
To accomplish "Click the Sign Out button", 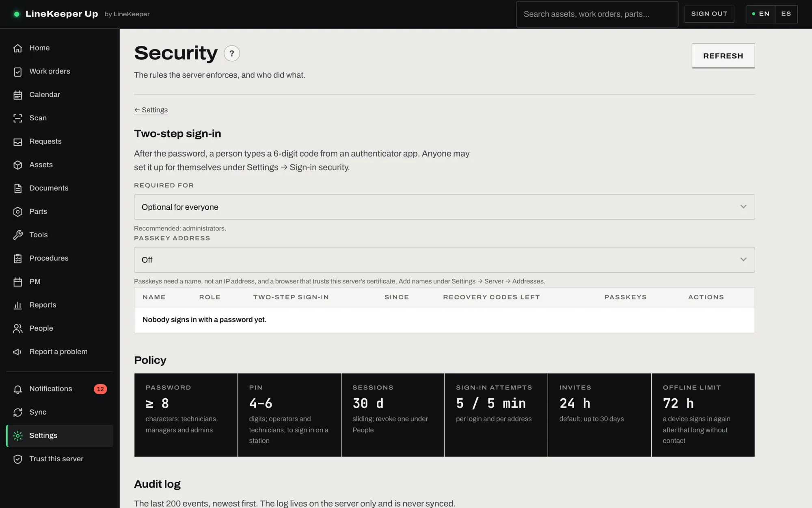I will click(x=709, y=14).
